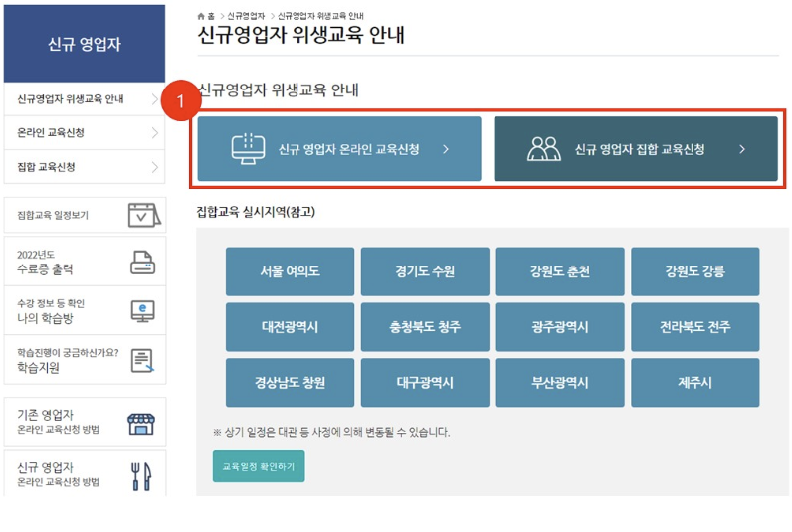The width and height of the screenshot is (792, 532).
Task: Select 대전광역시 region
Action: [x=290, y=327]
